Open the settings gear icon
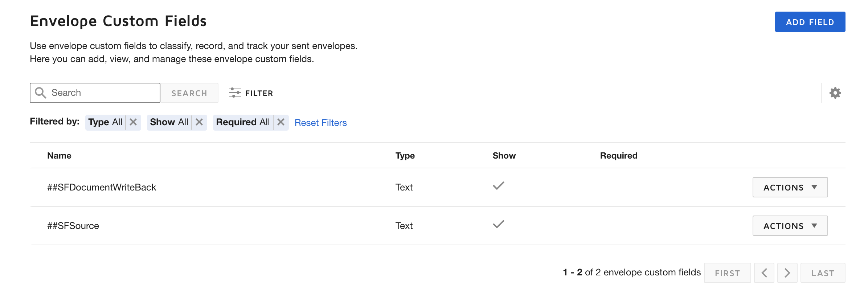Screen dimensions: 868x291 [x=835, y=93]
